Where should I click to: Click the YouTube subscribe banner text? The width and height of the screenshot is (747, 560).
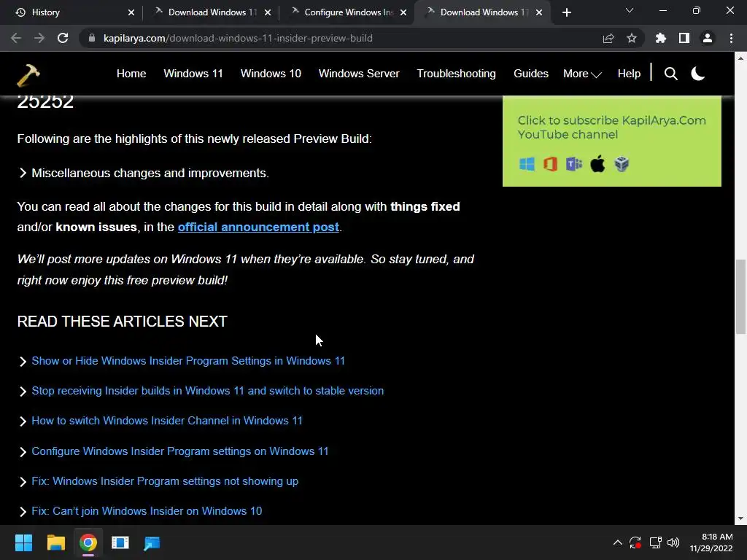[x=612, y=127]
